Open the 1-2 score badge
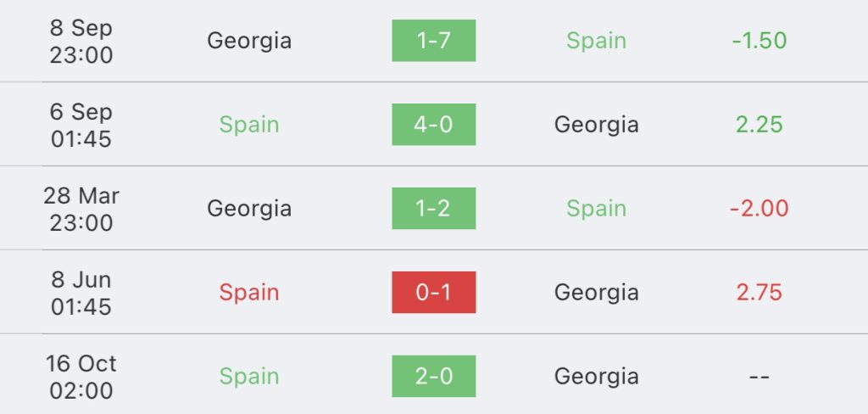The height and width of the screenshot is (414, 868). [x=433, y=209]
